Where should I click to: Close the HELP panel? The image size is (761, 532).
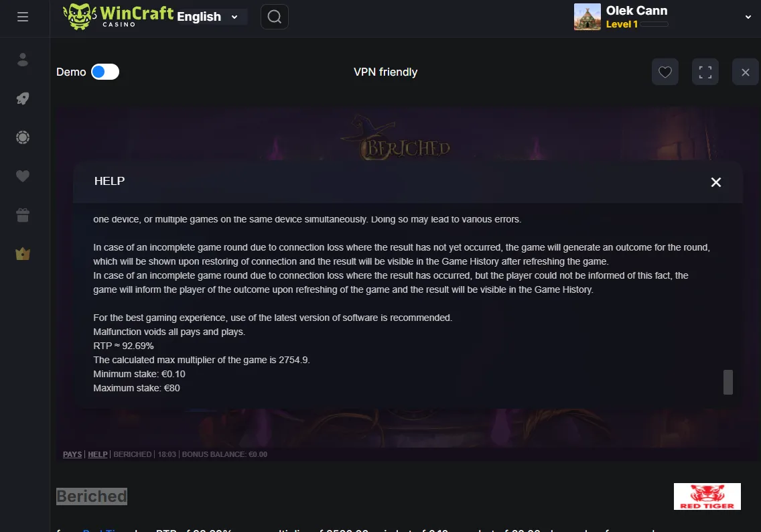(x=716, y=182)
